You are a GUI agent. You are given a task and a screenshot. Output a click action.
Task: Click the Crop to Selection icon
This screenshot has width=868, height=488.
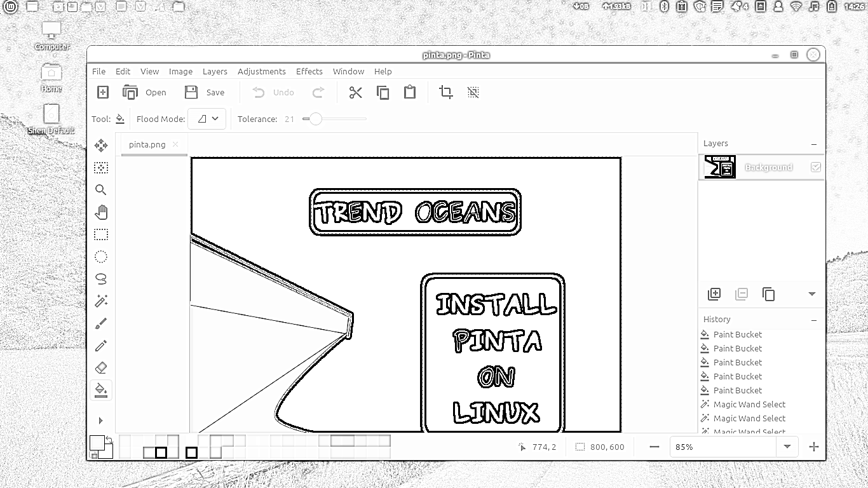coord(446,93)
